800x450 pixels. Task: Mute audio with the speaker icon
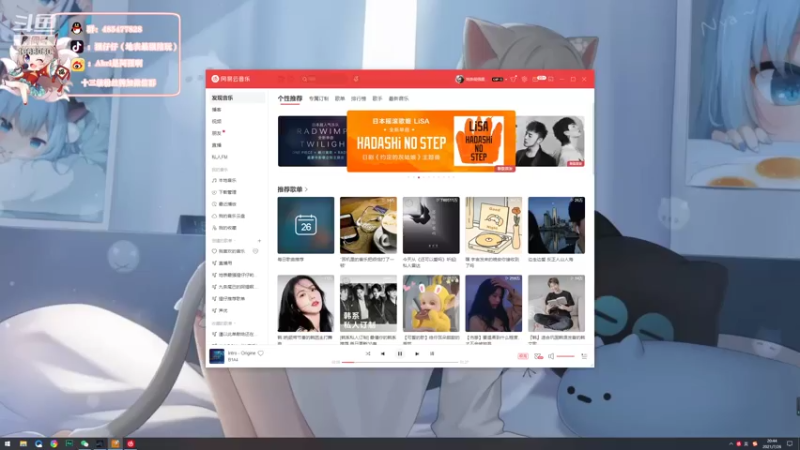(x=551, y=356)
